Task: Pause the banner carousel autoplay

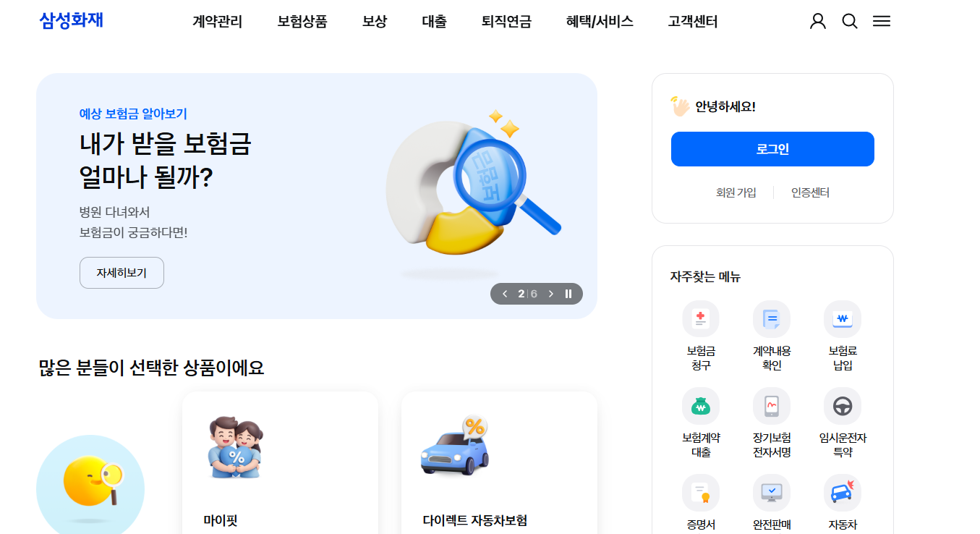Action: point(568,294)
